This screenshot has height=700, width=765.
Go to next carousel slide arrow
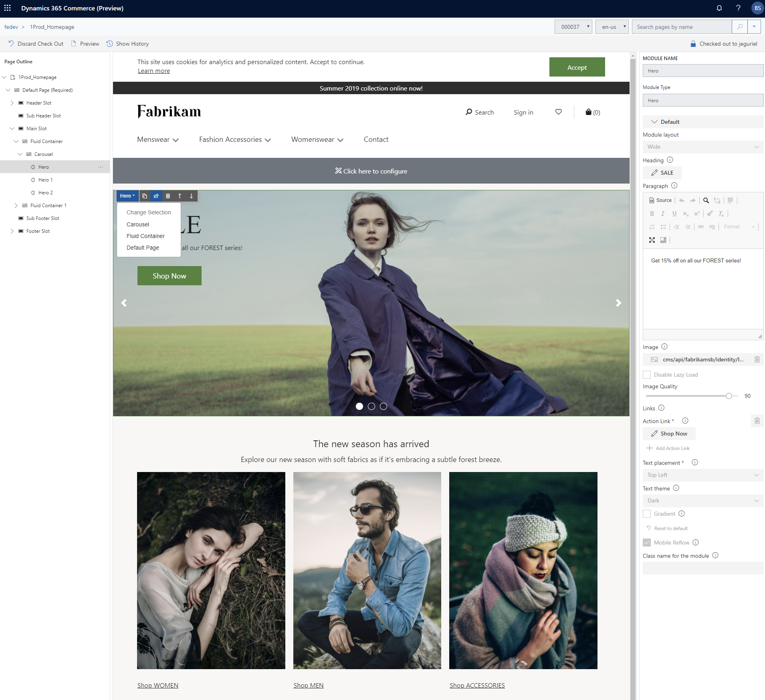[618, 303]
